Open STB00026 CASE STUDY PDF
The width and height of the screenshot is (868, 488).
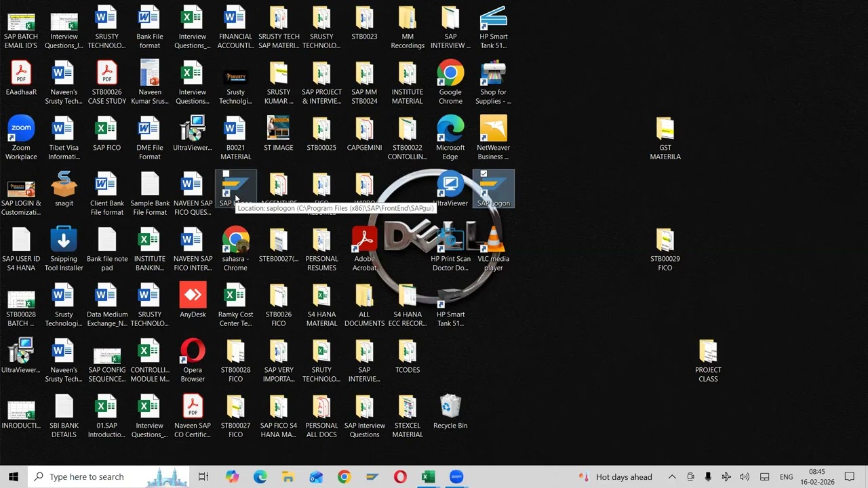pos(106,83)
